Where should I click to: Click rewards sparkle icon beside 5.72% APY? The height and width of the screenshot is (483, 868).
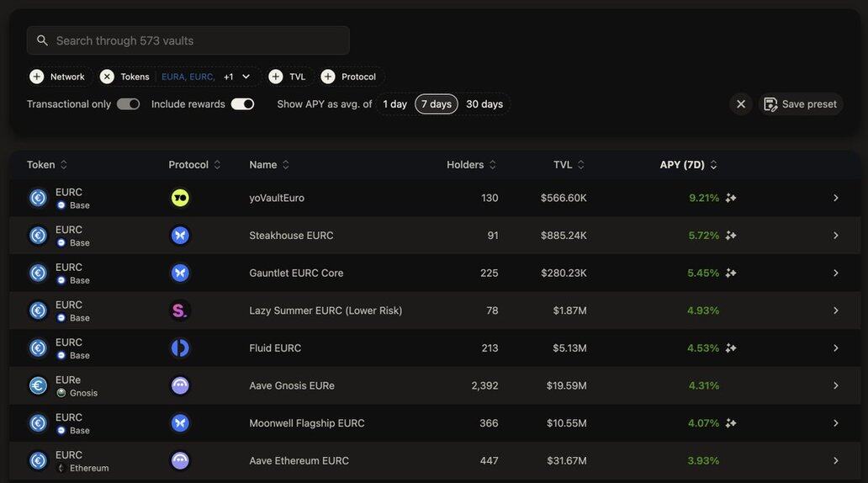click(731, 236)
